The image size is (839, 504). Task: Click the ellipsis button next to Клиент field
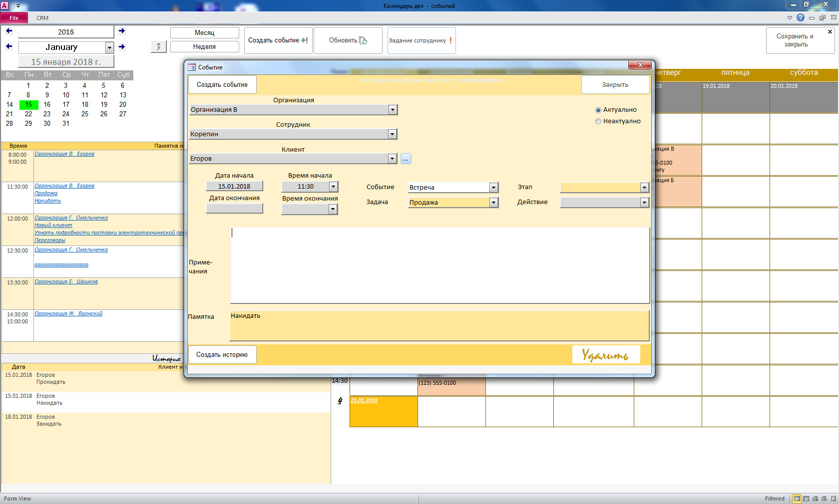click(x=406, y=159)
